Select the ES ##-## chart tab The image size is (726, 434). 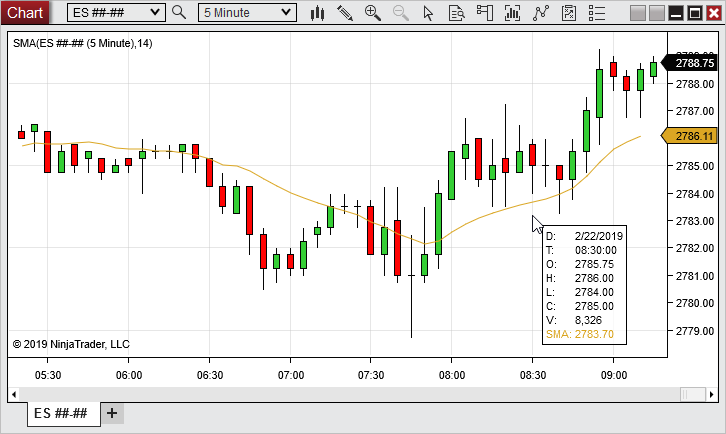tap(62, 414)
